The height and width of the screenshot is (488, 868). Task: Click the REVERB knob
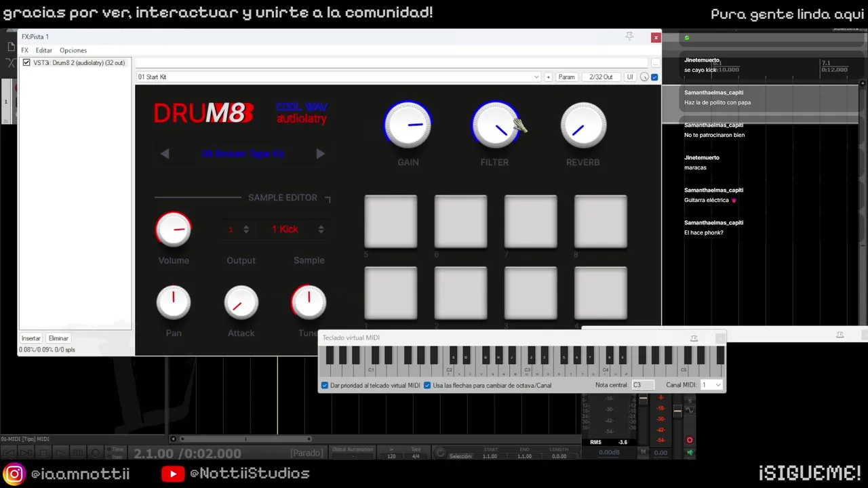pyautogui.click(x=583, y=126)
